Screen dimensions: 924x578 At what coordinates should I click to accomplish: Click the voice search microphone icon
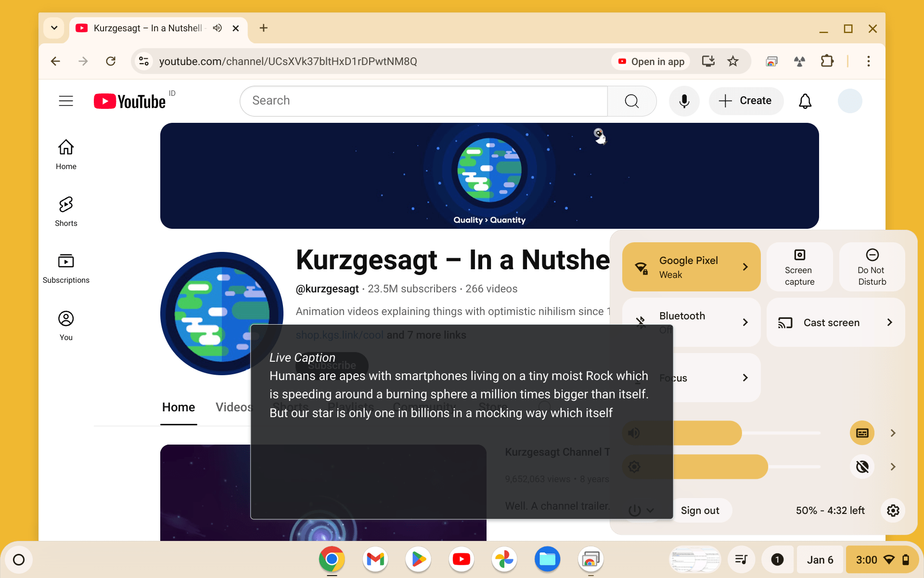tap(684, 101)
